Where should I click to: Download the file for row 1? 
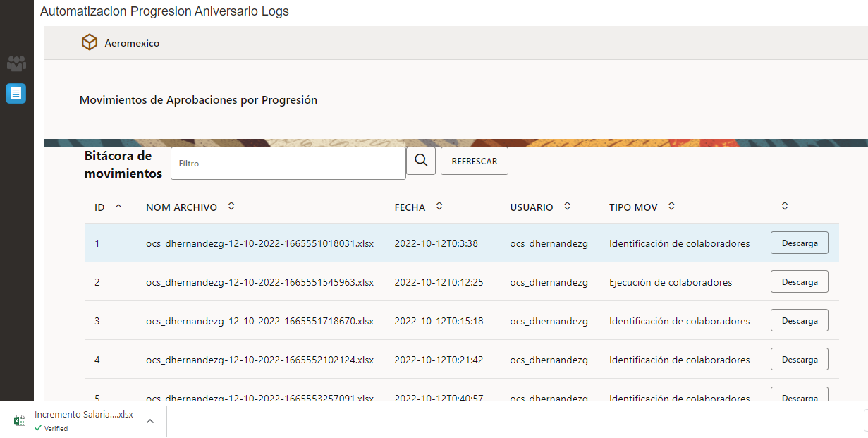tap(799, 243)
